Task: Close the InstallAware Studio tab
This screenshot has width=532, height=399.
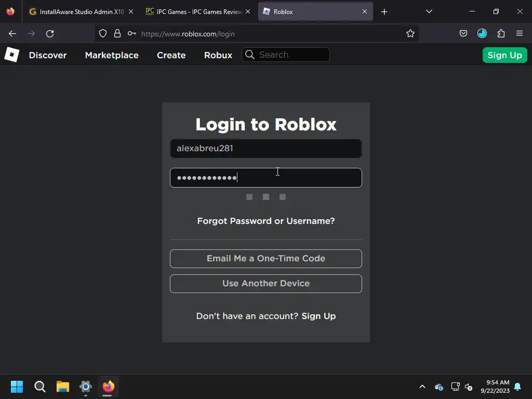Action: click(x=131, y=11)
